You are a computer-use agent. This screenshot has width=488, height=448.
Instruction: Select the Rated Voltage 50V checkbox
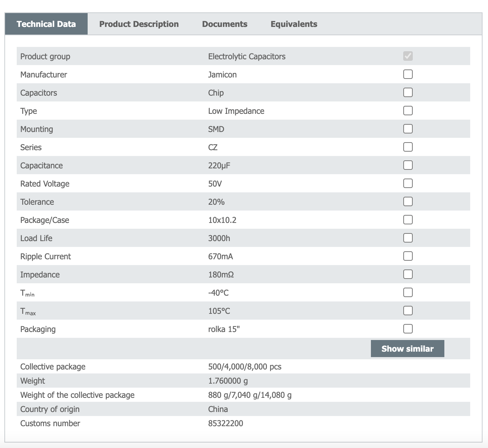tap(408, 183)
